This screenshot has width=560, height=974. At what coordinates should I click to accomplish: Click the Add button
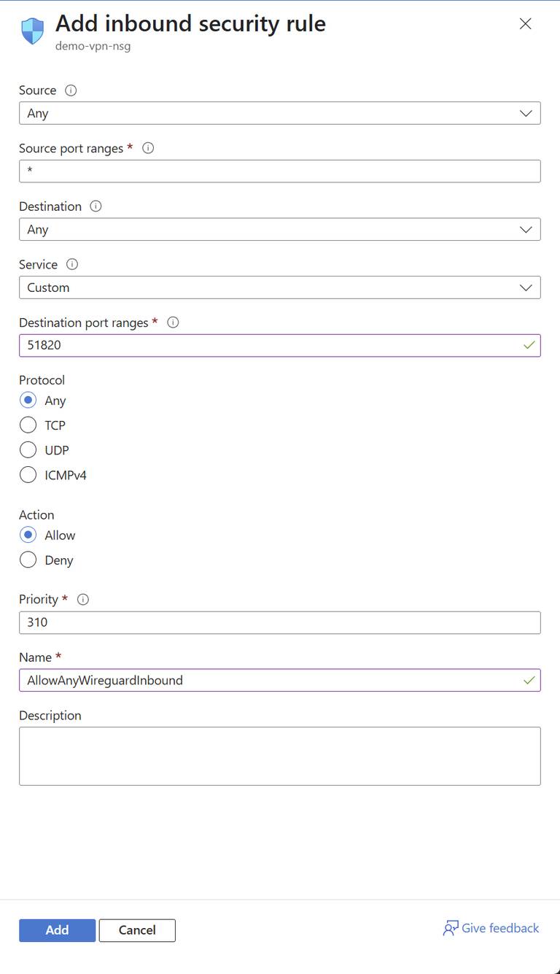(57, 930)
